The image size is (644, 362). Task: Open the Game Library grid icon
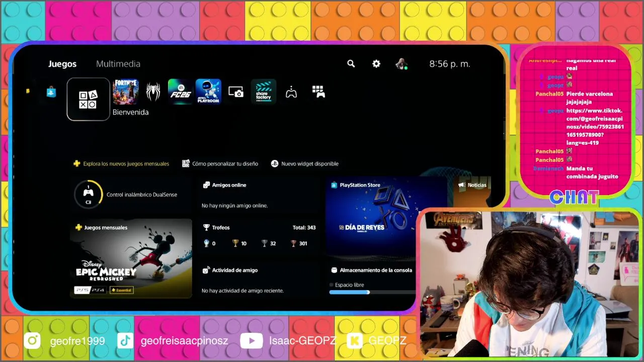point(318,92)
